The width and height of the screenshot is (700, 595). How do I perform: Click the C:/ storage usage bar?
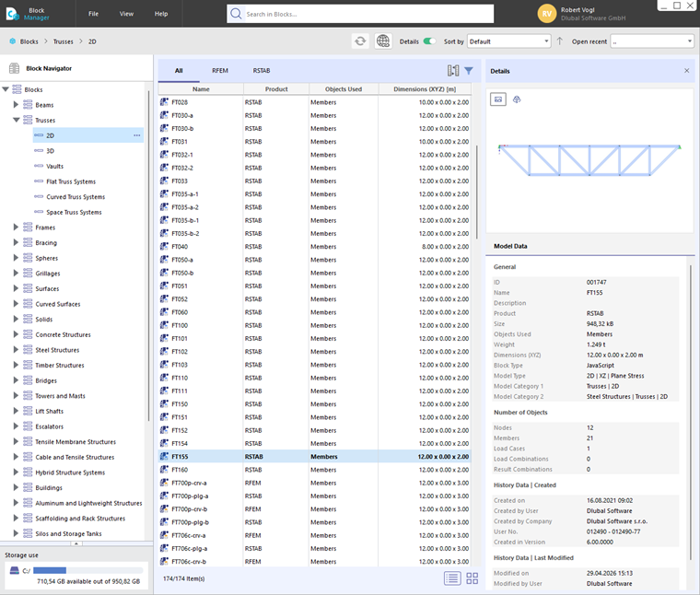coord(87,570)
